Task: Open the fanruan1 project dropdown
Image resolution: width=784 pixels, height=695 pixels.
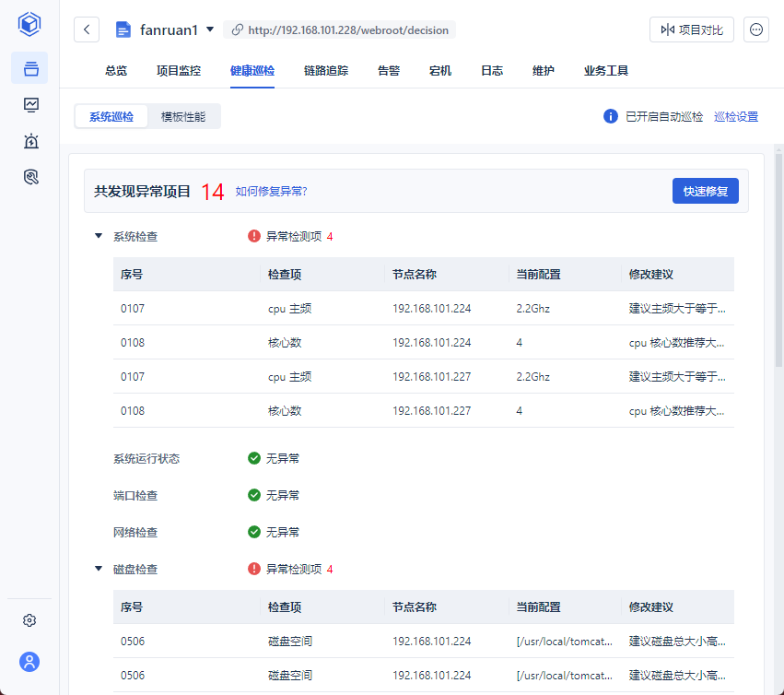Action: tap(210, 29)
